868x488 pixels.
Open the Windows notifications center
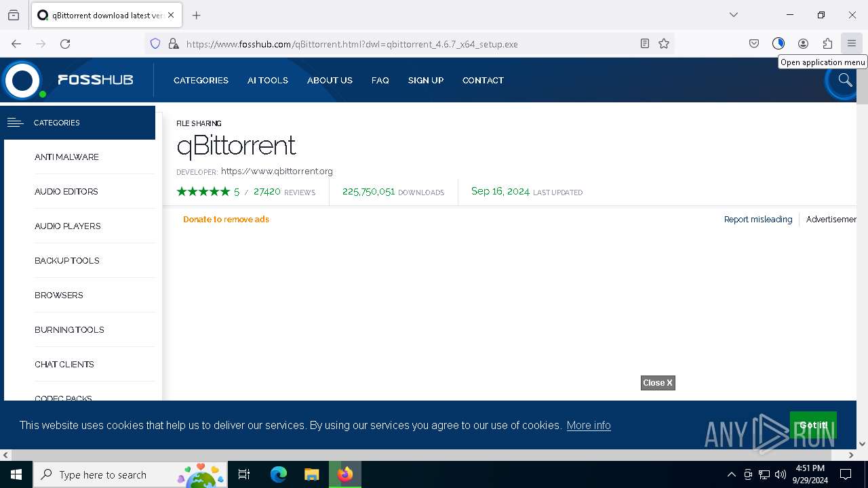click(846, 474)
